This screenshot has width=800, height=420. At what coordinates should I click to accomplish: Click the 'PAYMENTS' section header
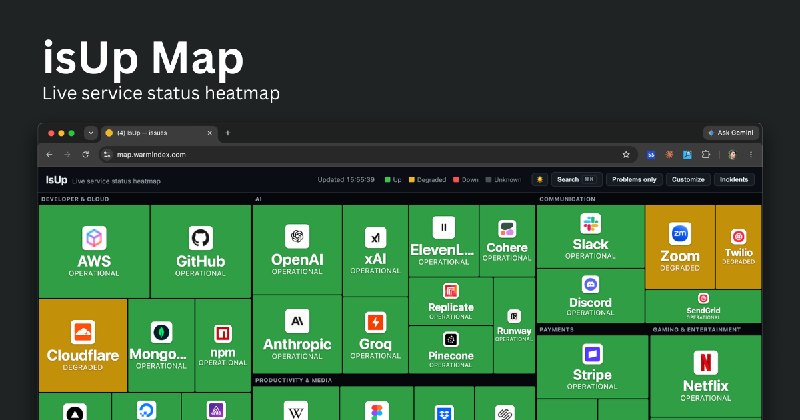pyautogui.click(x=557, y=330)
